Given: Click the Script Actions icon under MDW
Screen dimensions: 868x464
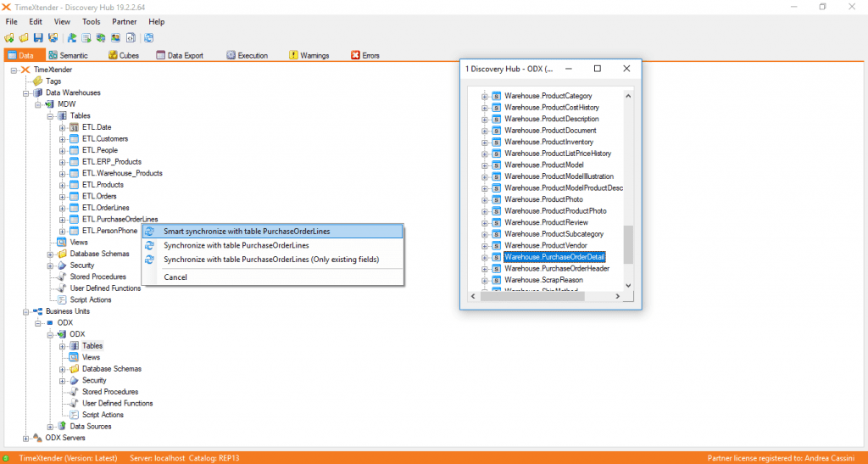Looking at the screenshot, I should [x=62, y=300].
